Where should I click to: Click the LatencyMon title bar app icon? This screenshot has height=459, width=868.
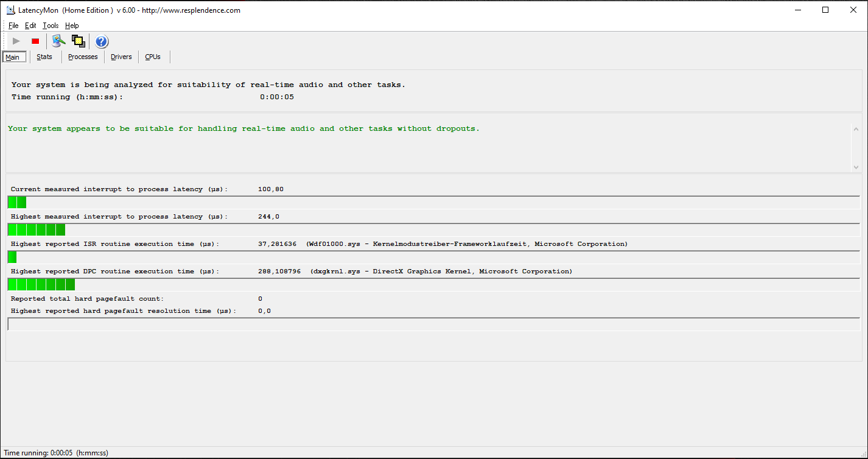[x=10, y=10]
